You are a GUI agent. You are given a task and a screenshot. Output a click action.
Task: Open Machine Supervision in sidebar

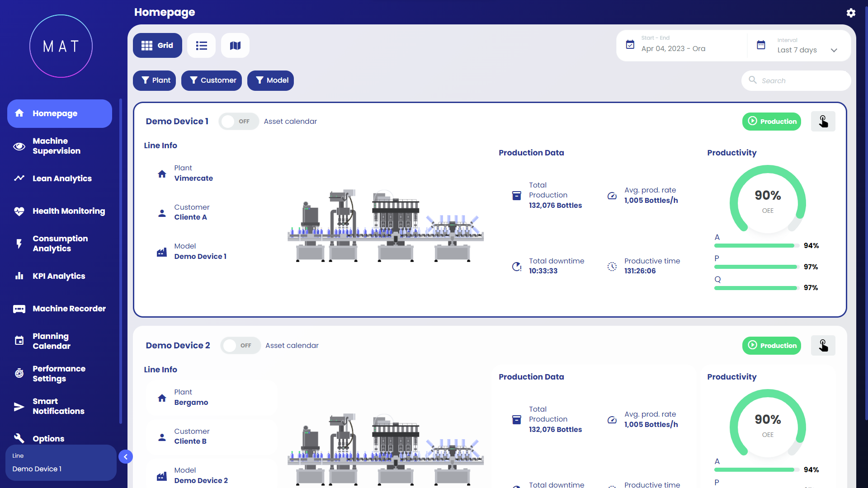click(57, 146)
